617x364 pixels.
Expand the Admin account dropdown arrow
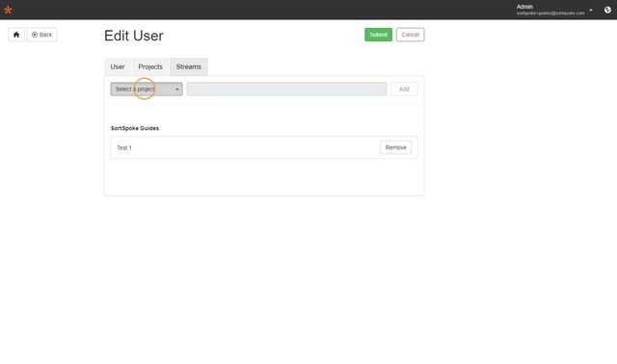click(x=591, y=10)
